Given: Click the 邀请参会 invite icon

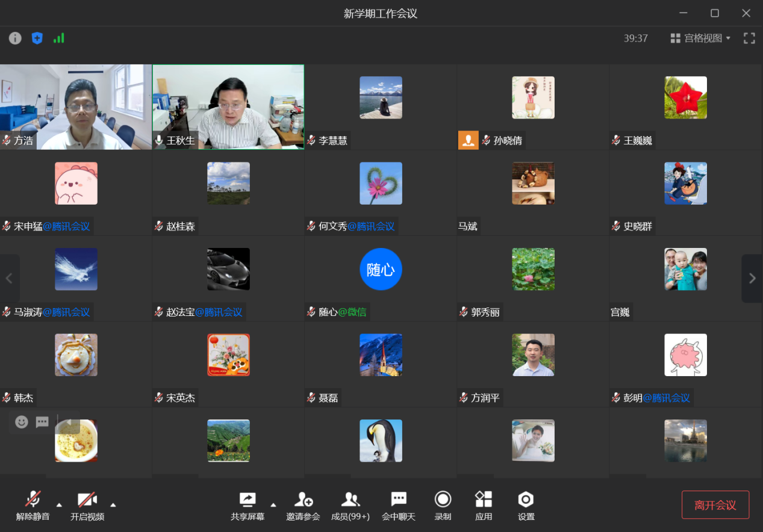Looking at the screenshot, I should 303,506.
